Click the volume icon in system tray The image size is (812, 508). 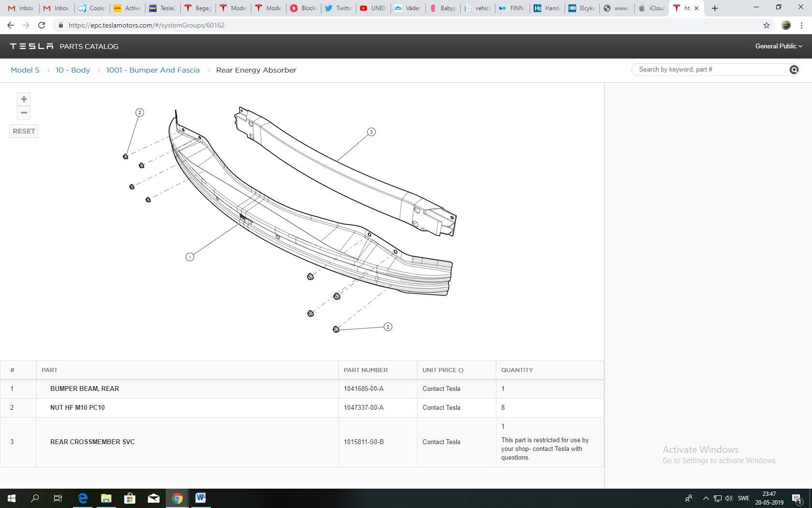729,498
